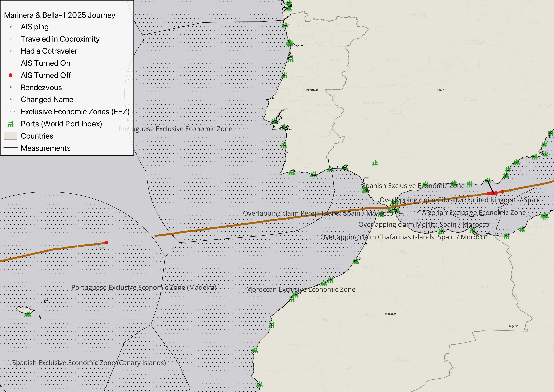
Task: Click the black Measurements legend line
Action: [11, 148]
